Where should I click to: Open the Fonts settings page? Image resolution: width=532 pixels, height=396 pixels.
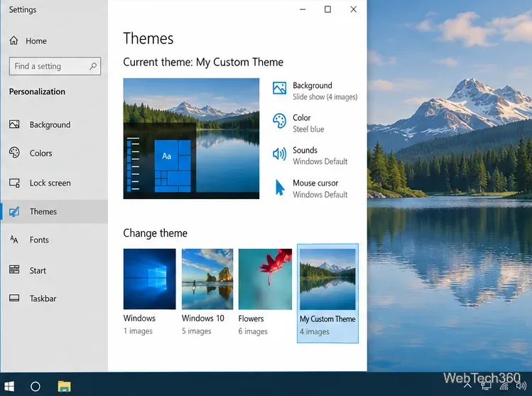54,240
